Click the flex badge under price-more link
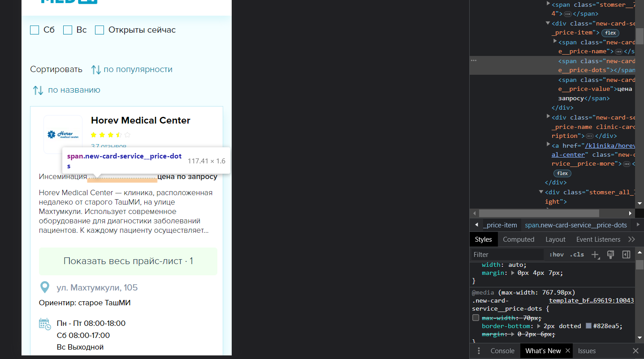 pos(562,173)
